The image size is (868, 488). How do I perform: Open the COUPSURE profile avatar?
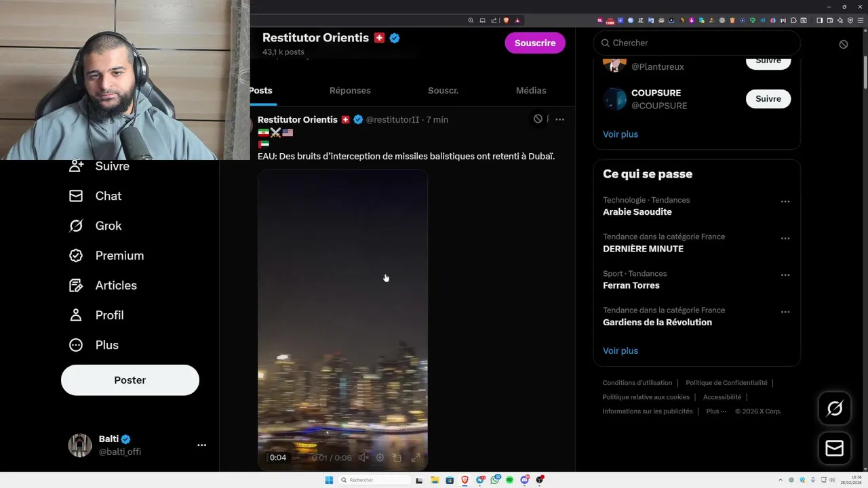pos(615,99)
